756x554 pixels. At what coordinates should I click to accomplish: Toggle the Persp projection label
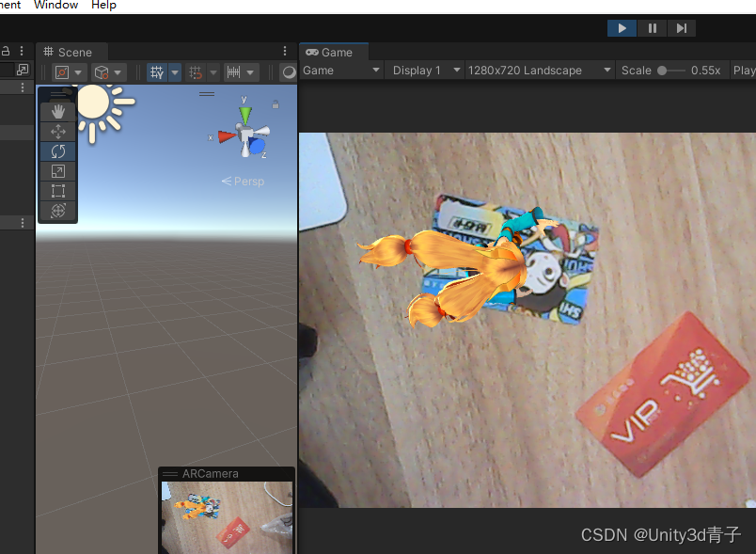pos(243,182)
